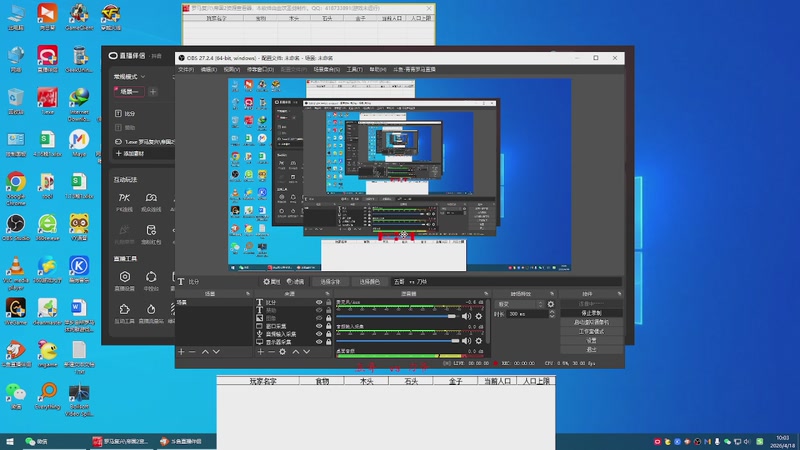Click 音频输入采集 mixer volume slider

pyautogui.click(x=398, y=341)
